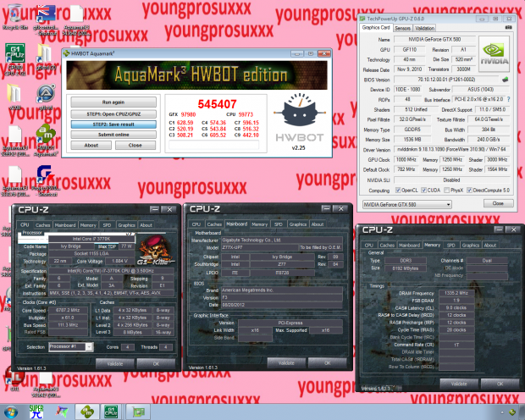The height and width of the screenshot is (420, 525).
Task: Open the GPU selector dropdown in GPU-Z
Action: tap(407, 204)
